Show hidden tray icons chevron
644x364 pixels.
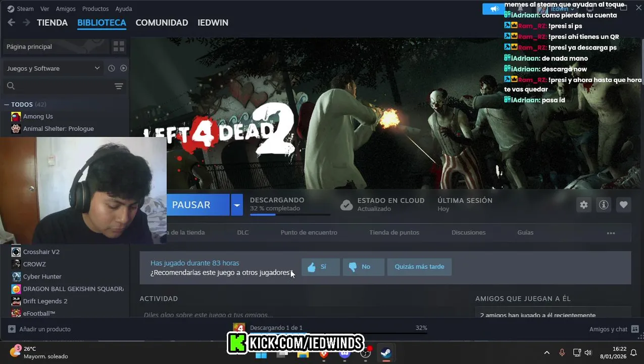(x=547, y=353)
